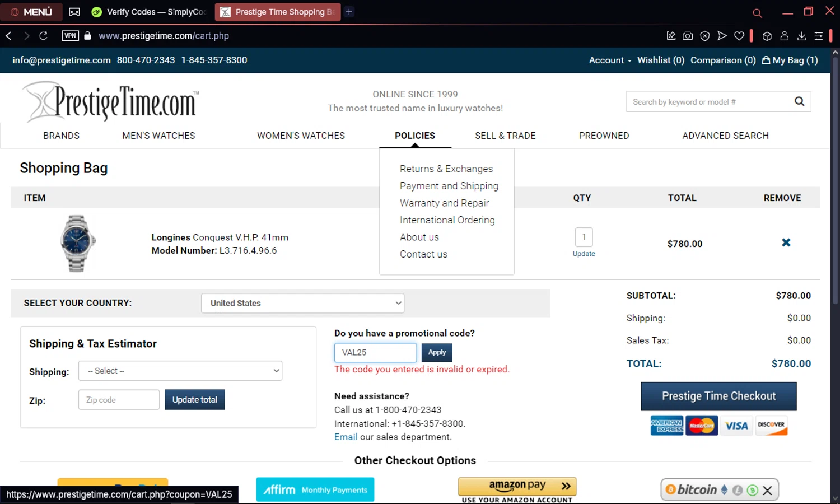The width and height of the screenshot is (840, 504).
Task: Click the browser back arrow
Action: [9, 36]
